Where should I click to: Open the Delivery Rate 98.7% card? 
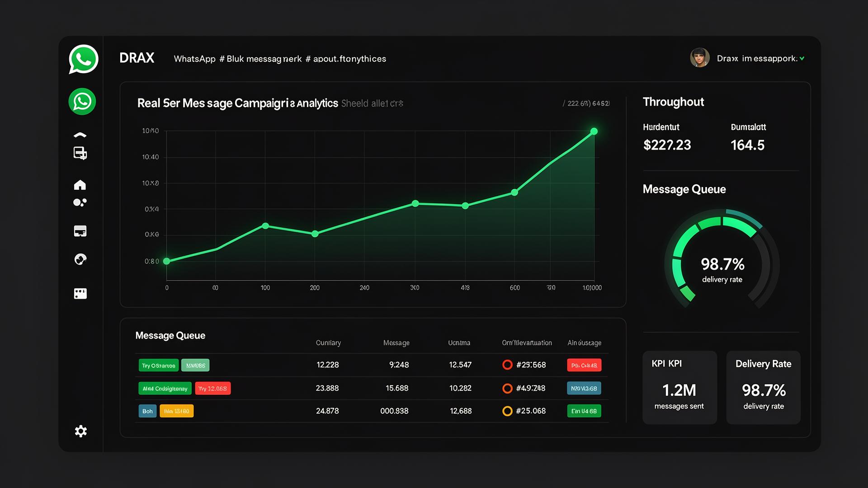pyautogui.click(x=763, y=387)
